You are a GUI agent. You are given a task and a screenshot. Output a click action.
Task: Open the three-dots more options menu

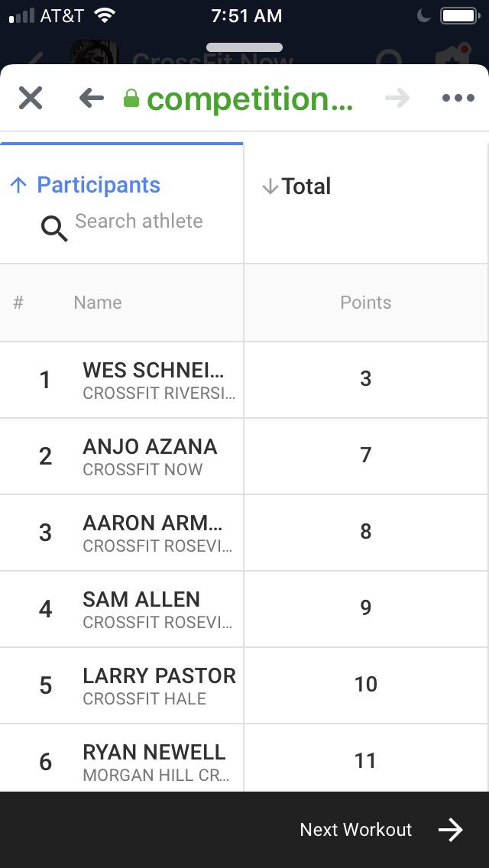458,99
